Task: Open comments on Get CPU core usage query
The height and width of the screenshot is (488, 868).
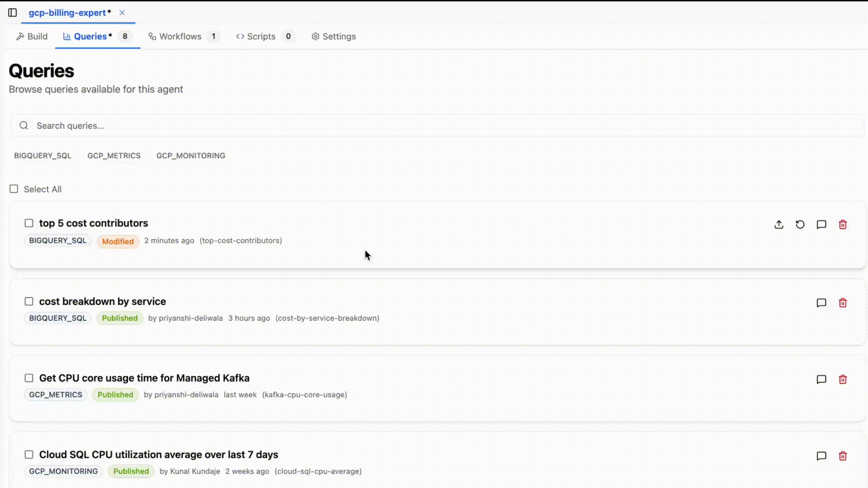Action: (821, 380)
